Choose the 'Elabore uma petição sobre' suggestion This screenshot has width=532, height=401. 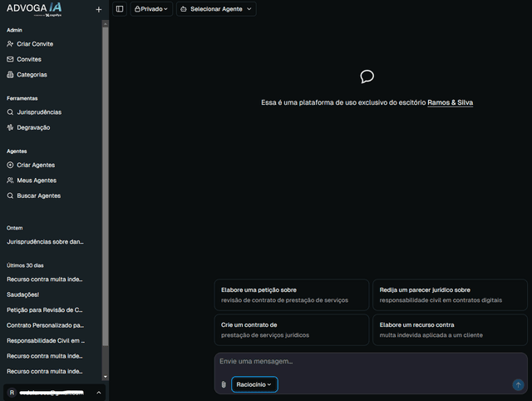tap(291, 295)
